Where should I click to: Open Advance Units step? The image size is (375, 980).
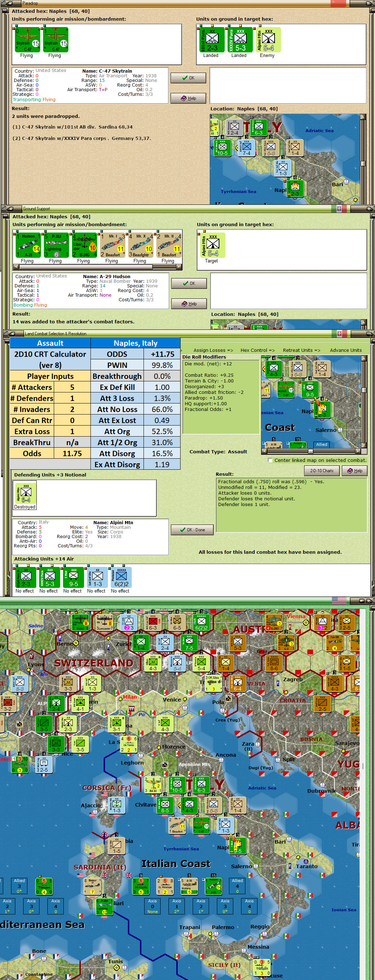click(x=346, y=350)
